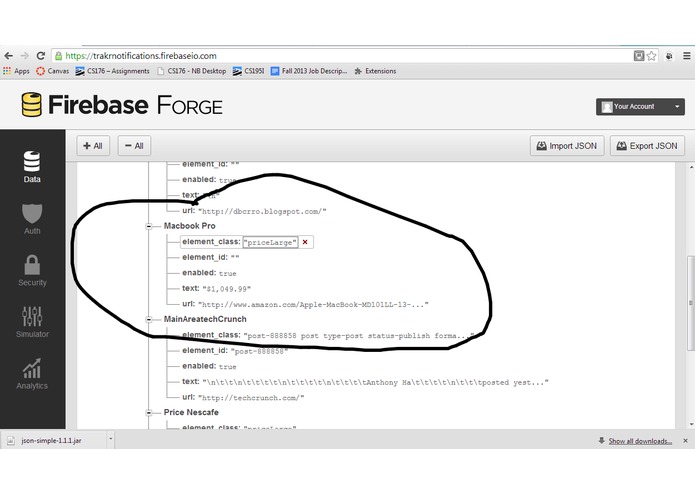Go back using browser back arrow
Screen dimensions: 695x494
click(x=8, y=56)
